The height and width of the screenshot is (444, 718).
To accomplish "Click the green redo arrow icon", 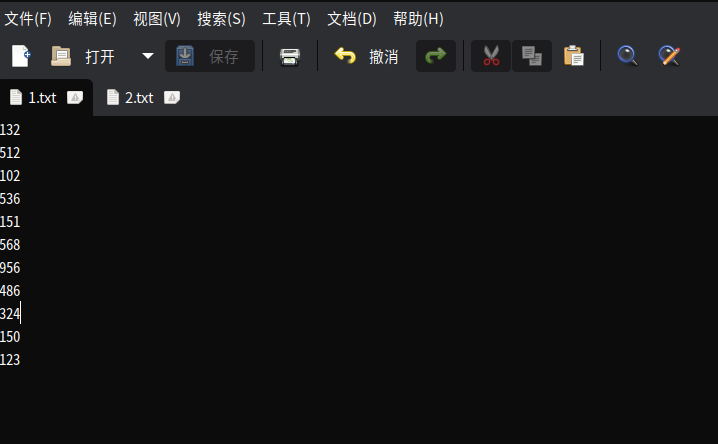I will click(435, 56).
